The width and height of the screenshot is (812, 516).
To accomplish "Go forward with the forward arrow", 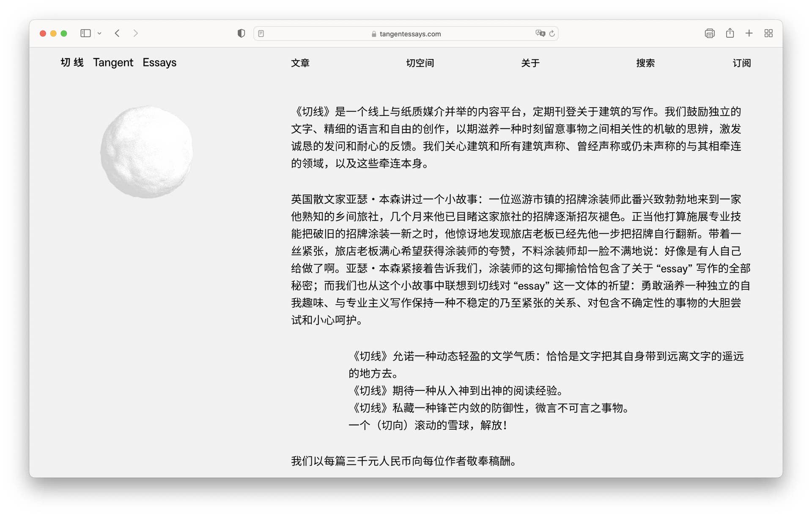I will [x=135, y=33].
